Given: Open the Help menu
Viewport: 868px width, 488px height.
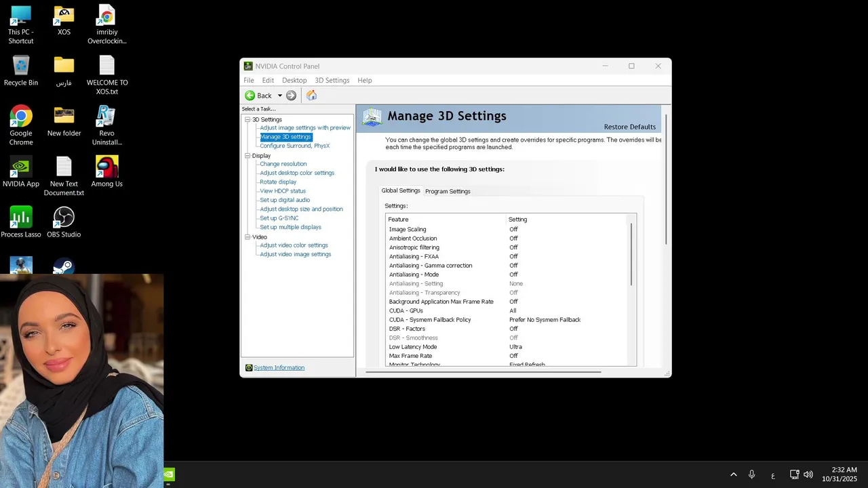Looking at the screenshot, I should pyautogui.click(x=365, y=80).
